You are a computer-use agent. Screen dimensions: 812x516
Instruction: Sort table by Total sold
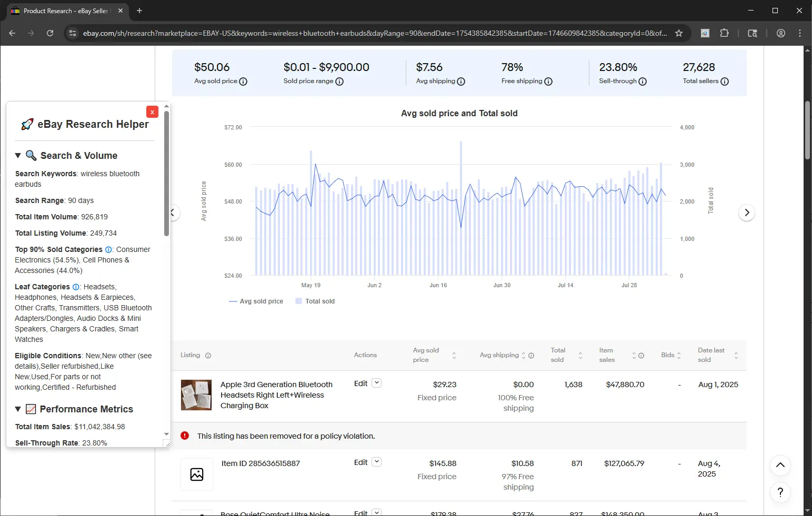point(580,356)
